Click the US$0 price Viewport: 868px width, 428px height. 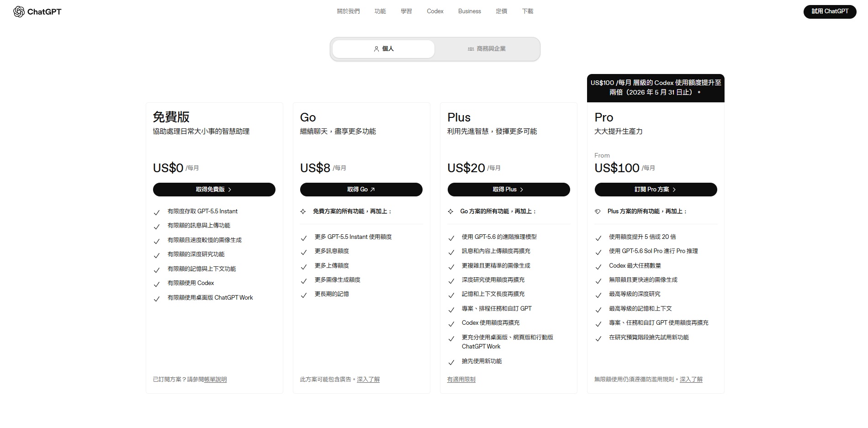pyautogui.click(x=168, y=168)
